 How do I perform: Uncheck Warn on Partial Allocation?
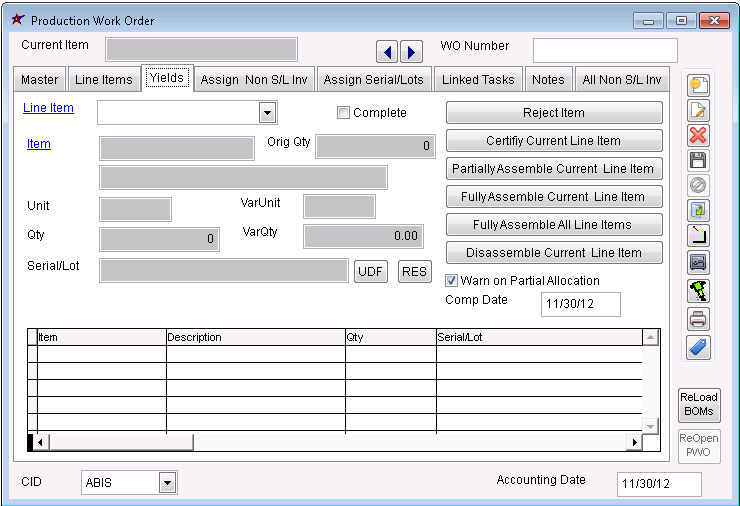coord(452,281)
